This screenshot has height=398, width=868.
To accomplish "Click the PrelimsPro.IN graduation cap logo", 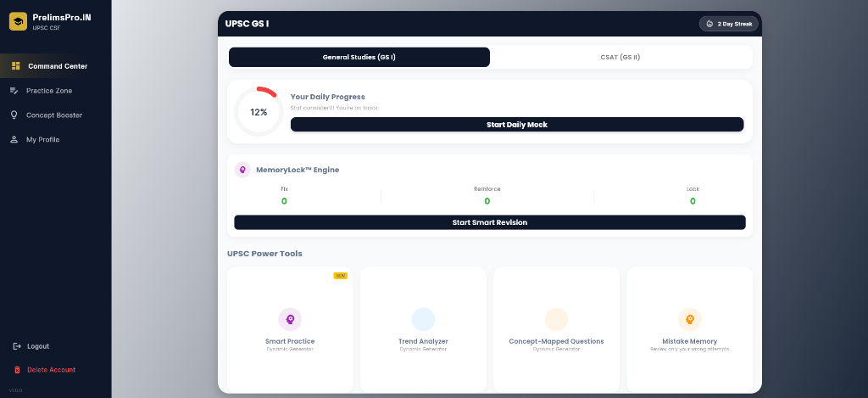I will coord(19,21).
